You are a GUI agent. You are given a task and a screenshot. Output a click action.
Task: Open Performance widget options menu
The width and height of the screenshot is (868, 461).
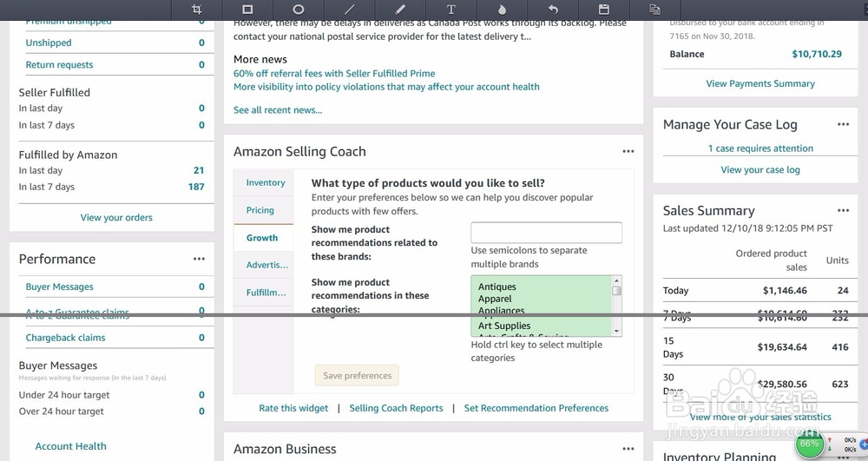200,259
